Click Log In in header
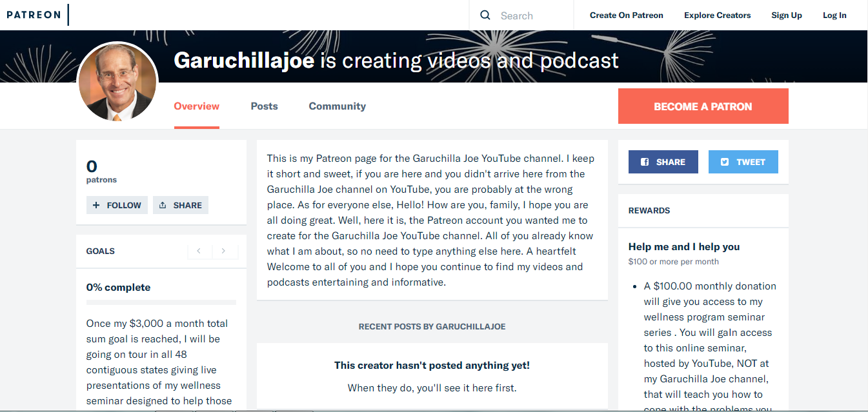Screen dimensions: 868x412 [834, 15]
